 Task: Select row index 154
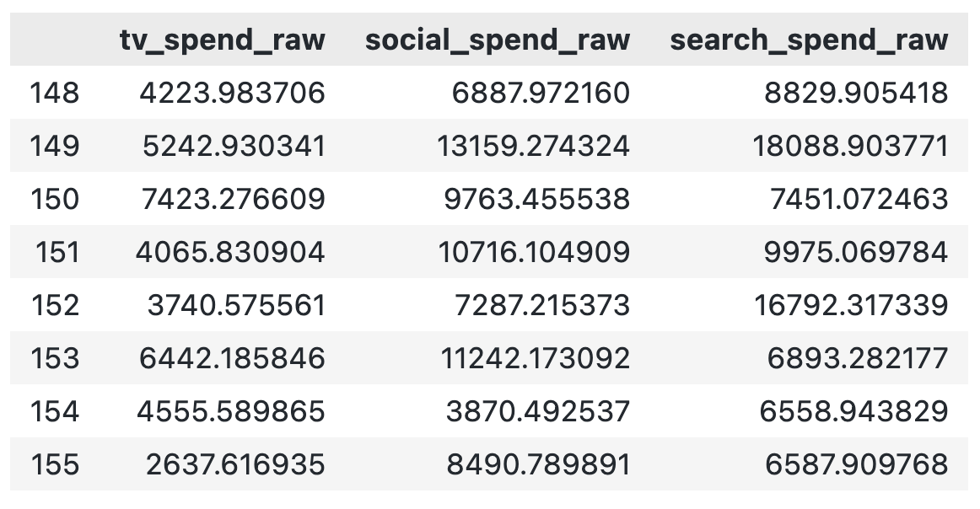pyautogui.click(x=54, y=411)
